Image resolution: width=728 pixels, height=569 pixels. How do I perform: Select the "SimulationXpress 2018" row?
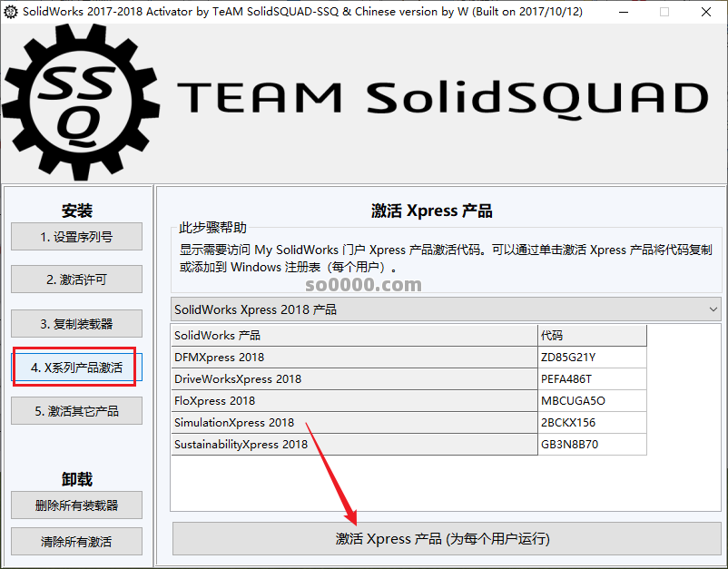point(408,422)
